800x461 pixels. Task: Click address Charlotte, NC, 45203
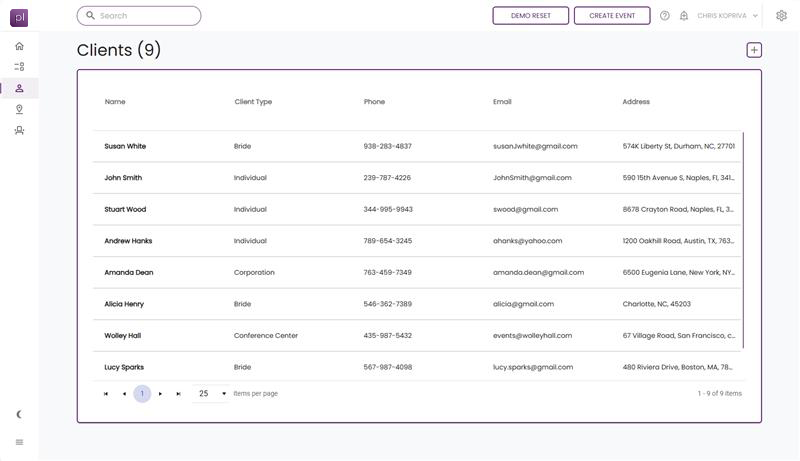coord(656,304)
